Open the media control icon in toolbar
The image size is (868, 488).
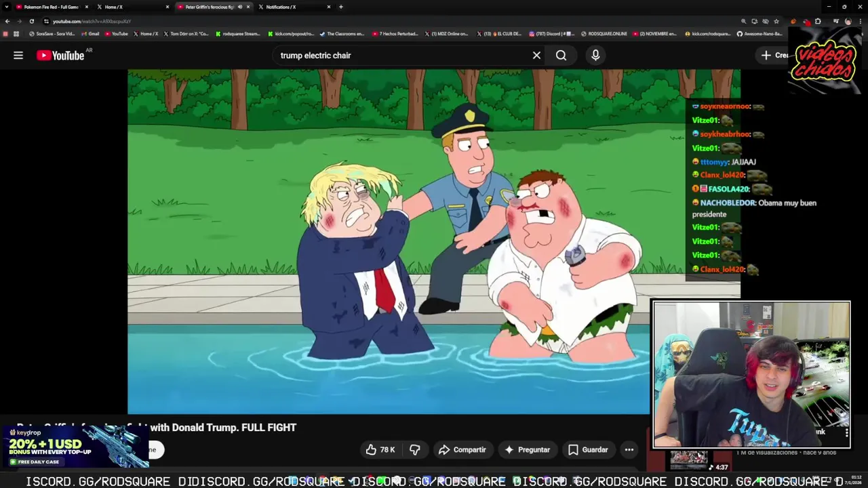click(836, 21)
